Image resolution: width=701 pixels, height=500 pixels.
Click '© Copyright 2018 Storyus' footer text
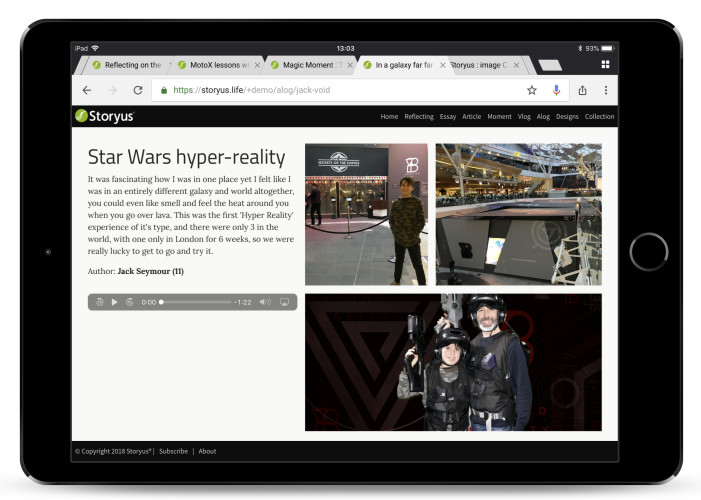pyautogui.click(x=114, y=452)
